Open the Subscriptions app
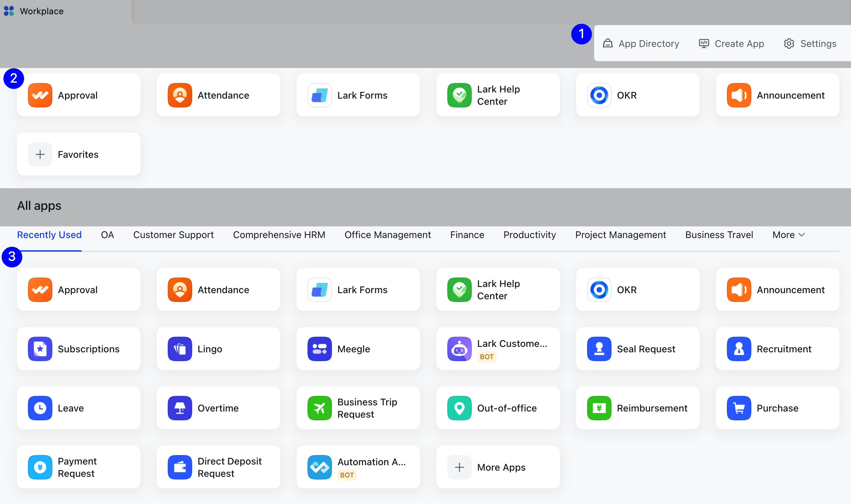851x504 pixels. pos(79,349)
